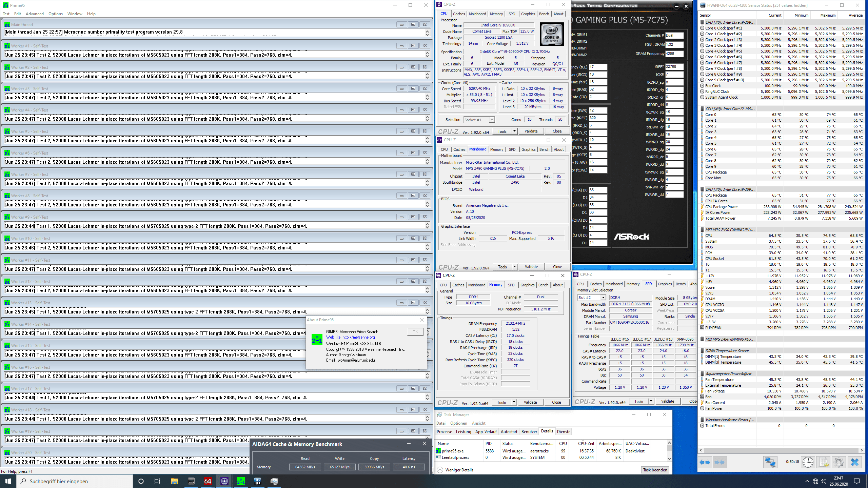
Task: Open Cortana circle icon on taskbar
Action: (141, 481)
